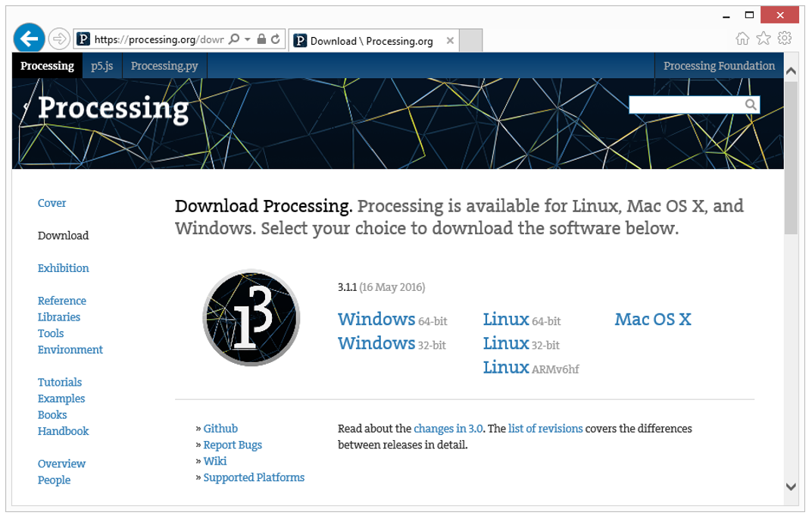Open a new blank tab
The image size is (812, 522).
[x=470, y=40]
